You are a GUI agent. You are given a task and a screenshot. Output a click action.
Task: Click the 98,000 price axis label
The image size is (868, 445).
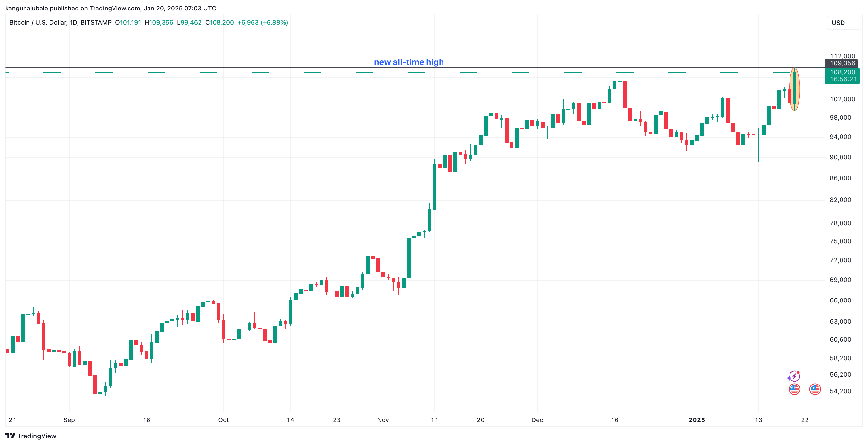(x=840, y=117)
